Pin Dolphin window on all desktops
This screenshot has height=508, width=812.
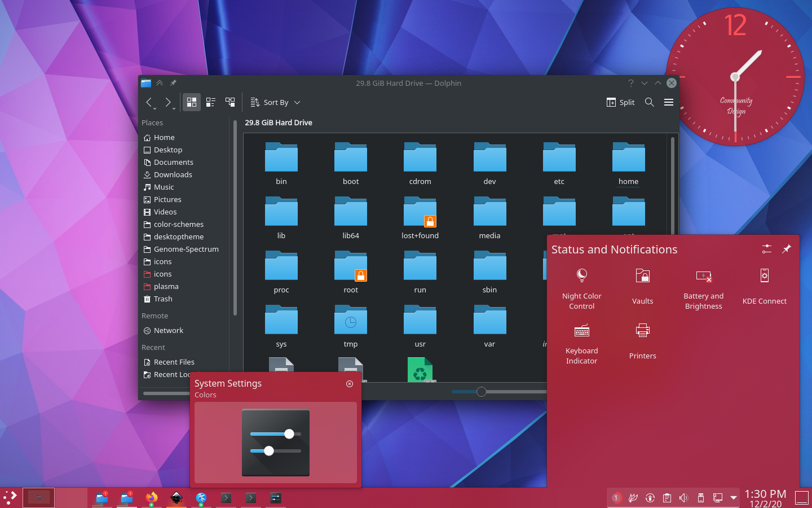pyautogui.click(x=173, y=83)
